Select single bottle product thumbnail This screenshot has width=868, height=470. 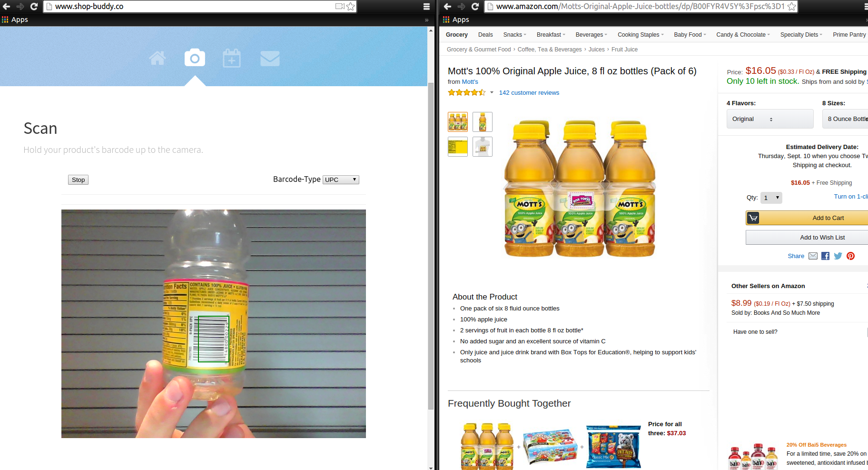tap(483, 122)
